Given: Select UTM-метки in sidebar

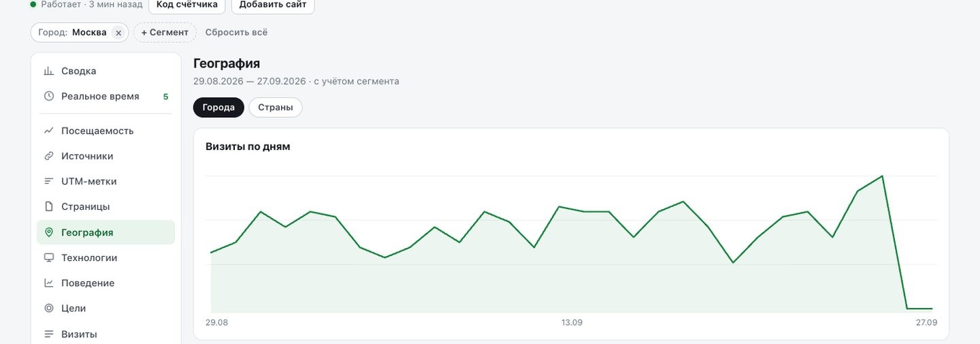Looking at the screenshot, I should tap(106, 181).
